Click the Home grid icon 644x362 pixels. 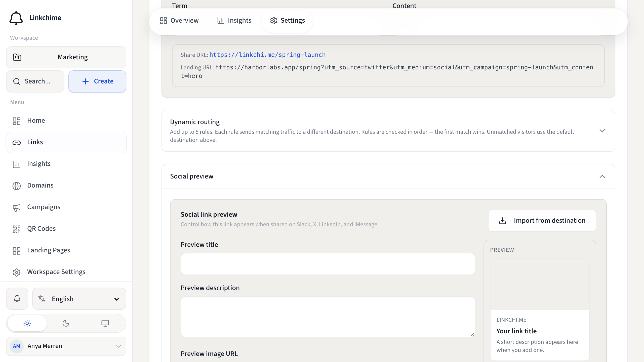pyautogui.click(x=17, y=121)
